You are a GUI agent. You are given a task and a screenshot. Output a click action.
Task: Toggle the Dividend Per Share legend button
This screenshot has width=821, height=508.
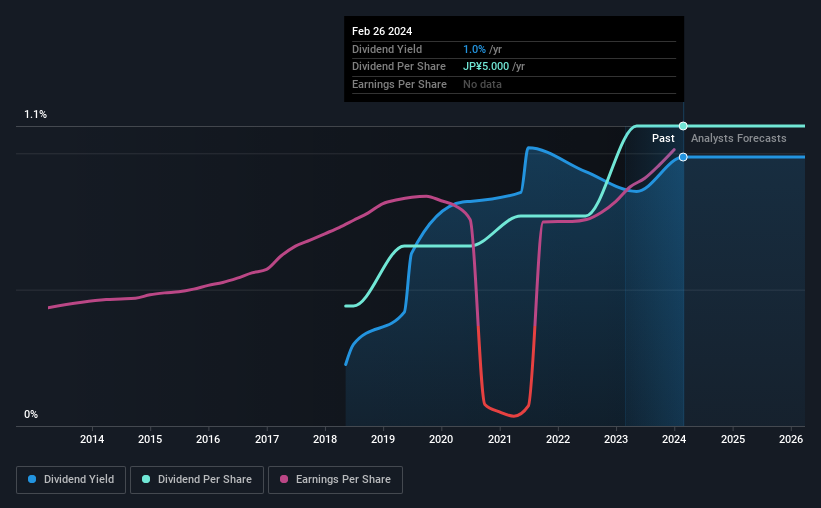(x=197, y=480)
